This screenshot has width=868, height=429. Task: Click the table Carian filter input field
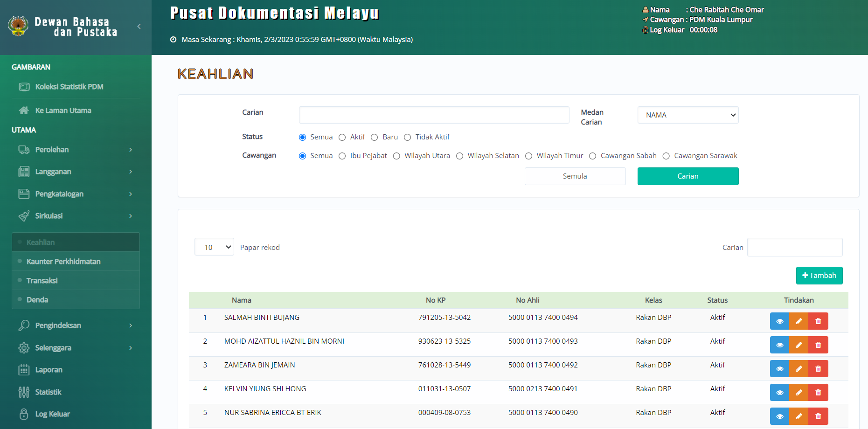click(794, 247)
